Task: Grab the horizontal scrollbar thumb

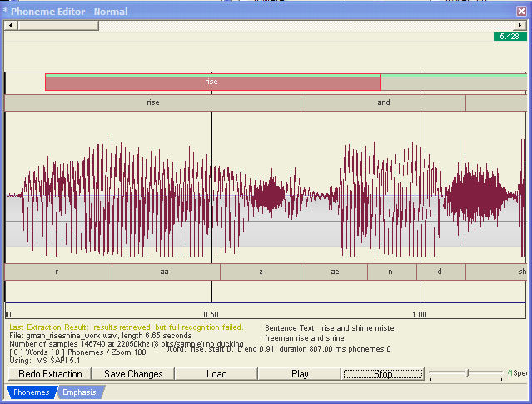Action: click(x=58, y=26)
